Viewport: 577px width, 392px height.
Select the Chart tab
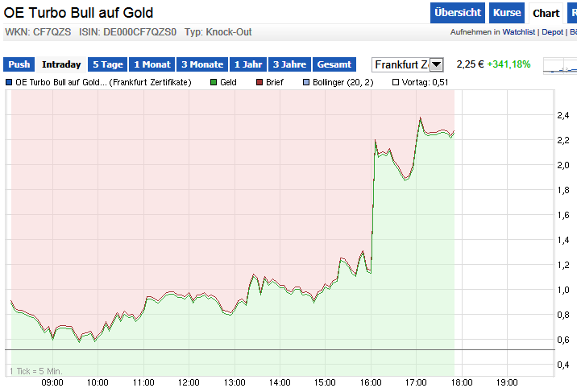pyautogui.click(x=546, y=13)
